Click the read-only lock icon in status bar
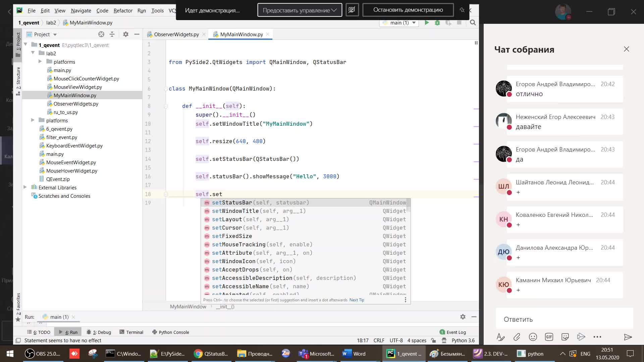This screenshot has width=644, height=362. click(433, 341)
